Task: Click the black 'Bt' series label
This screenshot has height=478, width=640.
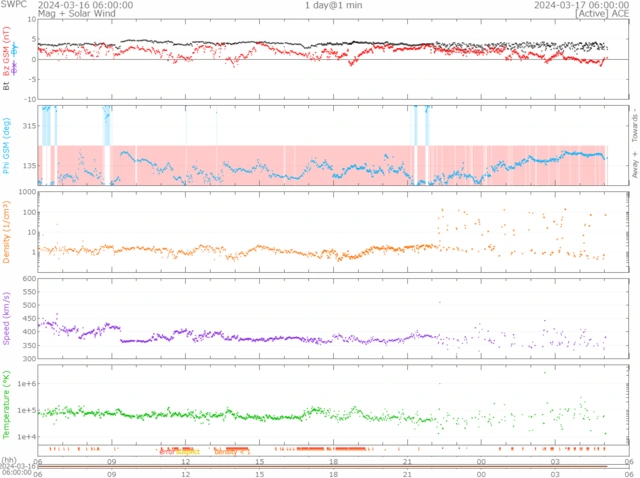Action: tap(6, 86)
